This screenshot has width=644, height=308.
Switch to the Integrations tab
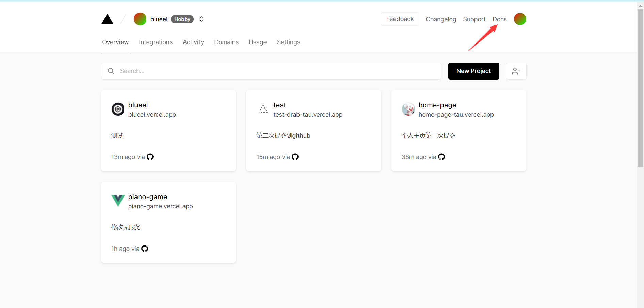tap(156, 42)
